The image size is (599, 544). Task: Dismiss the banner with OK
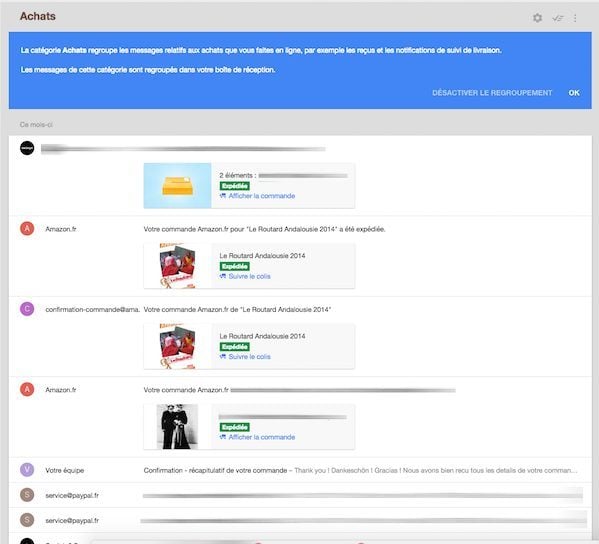(574, 93)
